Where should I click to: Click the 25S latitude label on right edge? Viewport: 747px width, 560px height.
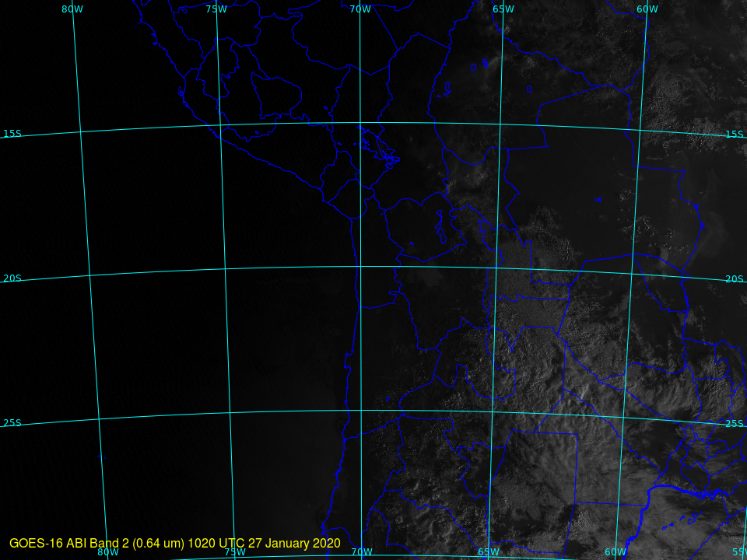[734, 424]
